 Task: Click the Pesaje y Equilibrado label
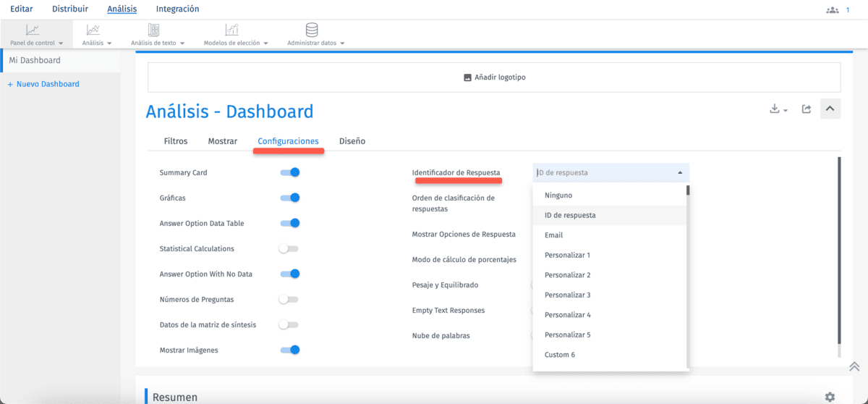pos(445,285)
